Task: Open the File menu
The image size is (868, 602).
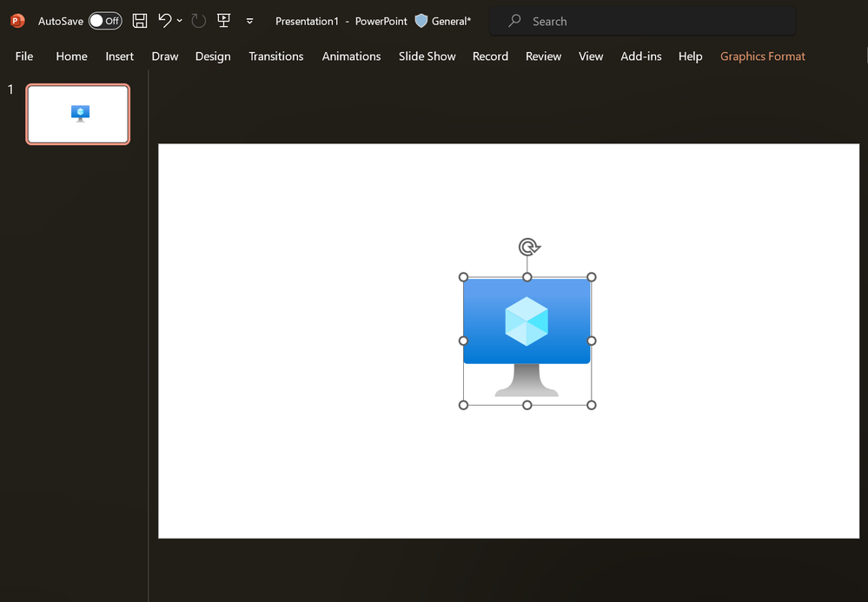Action: pos(23,56)
